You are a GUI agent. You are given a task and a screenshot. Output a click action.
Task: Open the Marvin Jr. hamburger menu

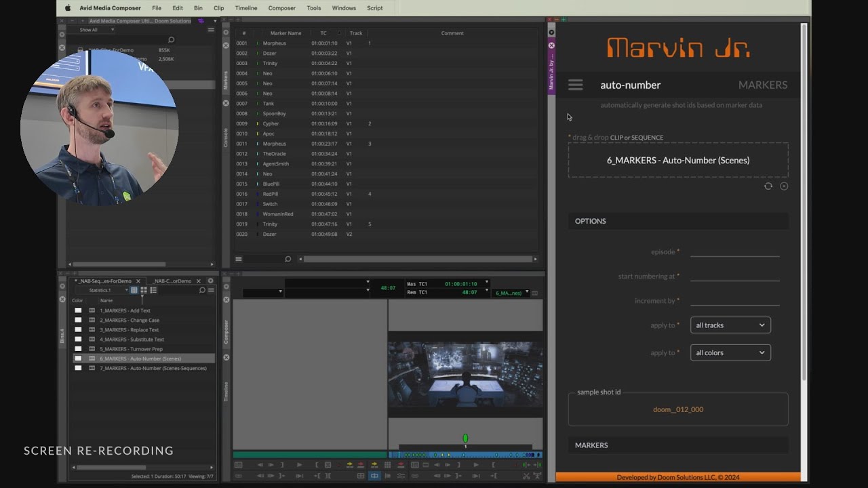click(576, 85)
